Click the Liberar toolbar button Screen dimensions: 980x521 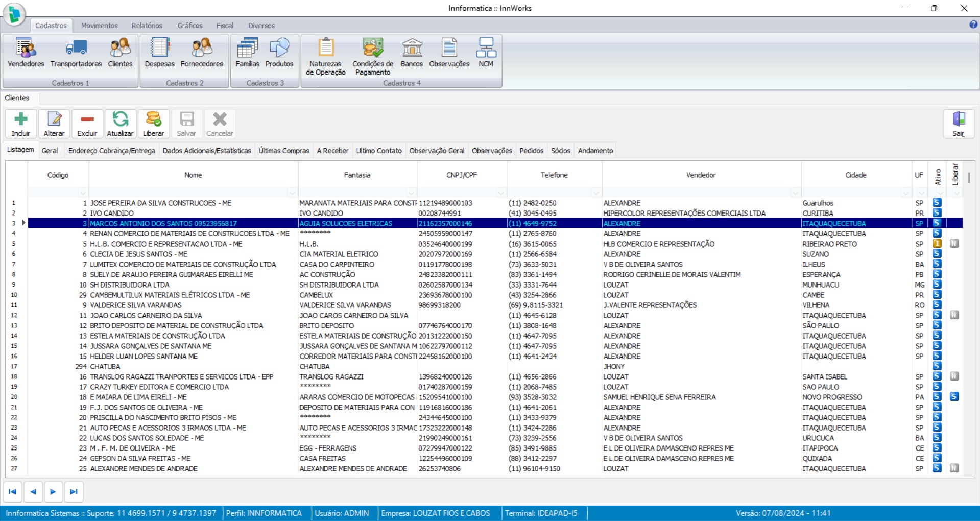(x=153, y=124)
